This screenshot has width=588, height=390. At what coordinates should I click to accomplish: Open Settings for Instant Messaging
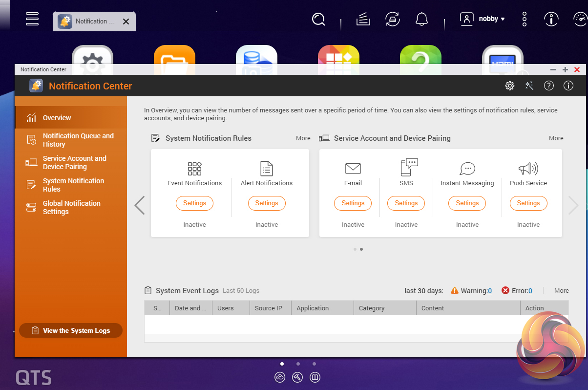click(467, 203)
